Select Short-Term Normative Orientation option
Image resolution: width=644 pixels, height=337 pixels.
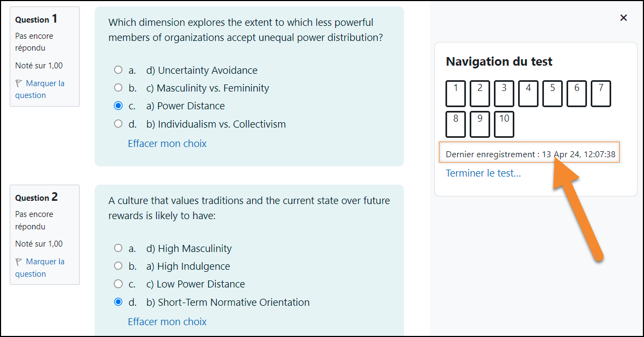[118, 301]
